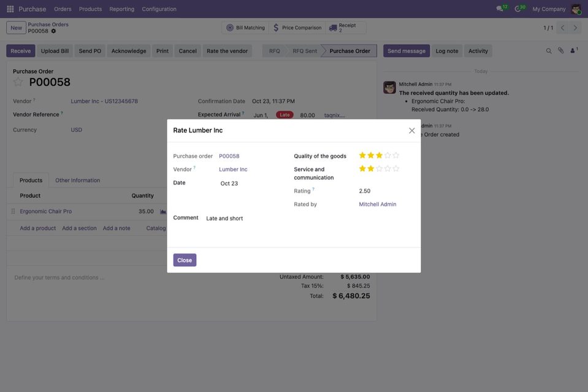Mark P00058 as favorite with the star
This screenshot has width=588, height=392.
tap(18, 82)
